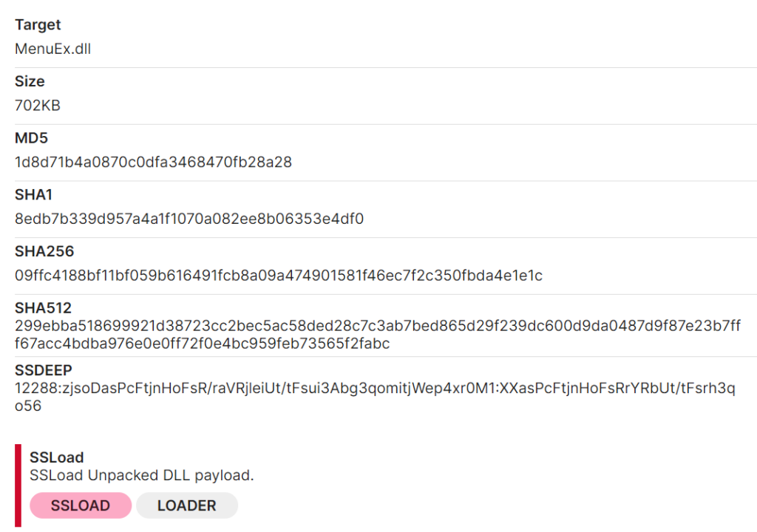Click the SSDEEP field label
Screen dimensions: 757x532
pos(44,370)
